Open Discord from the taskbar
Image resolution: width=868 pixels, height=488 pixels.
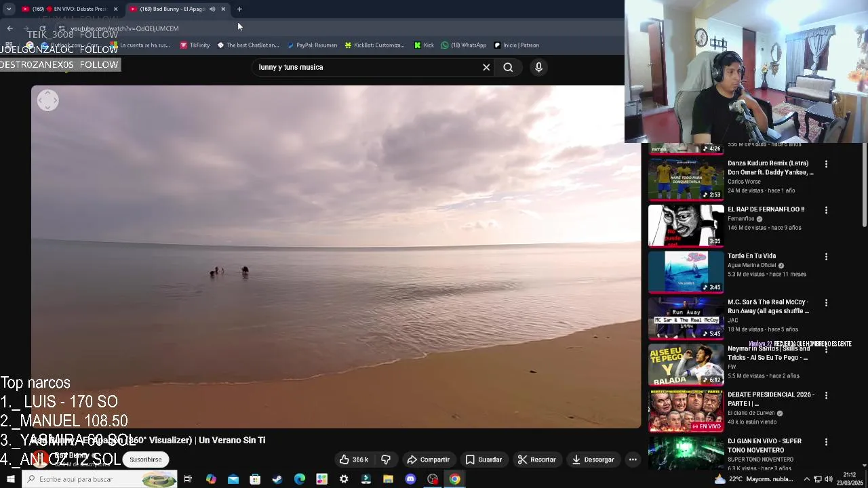(410, 479)
